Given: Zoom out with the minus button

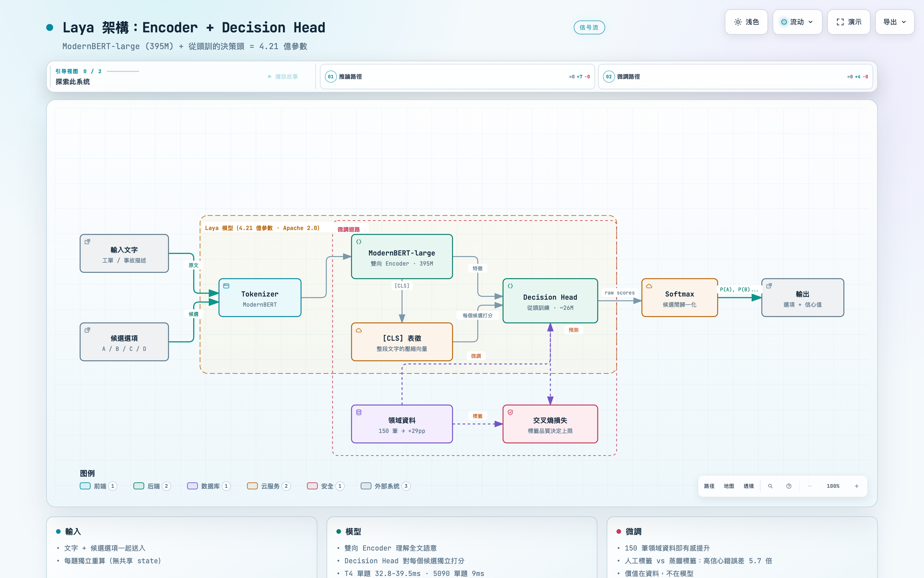Looking at the screenshot, I should click(x=809, y=486).
